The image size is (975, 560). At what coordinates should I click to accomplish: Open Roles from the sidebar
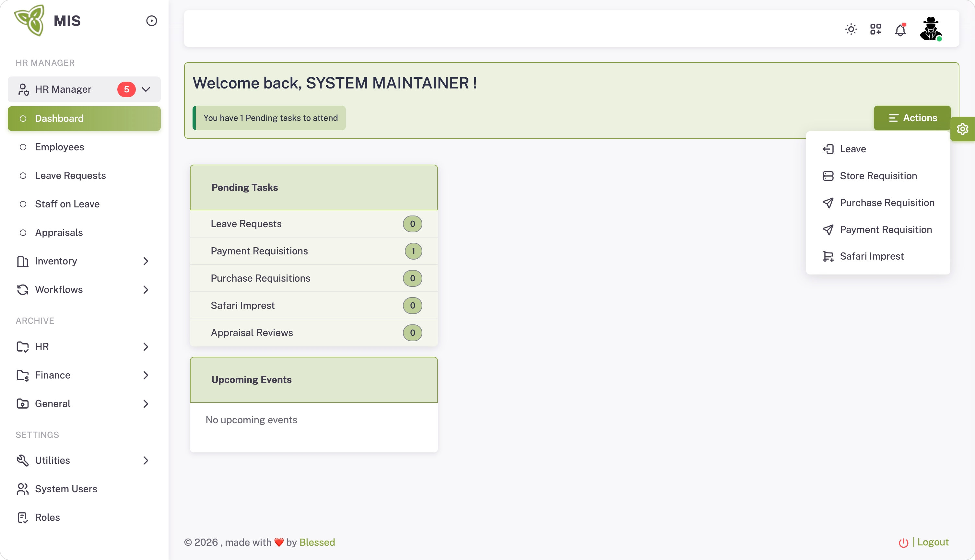pos(47,517)
